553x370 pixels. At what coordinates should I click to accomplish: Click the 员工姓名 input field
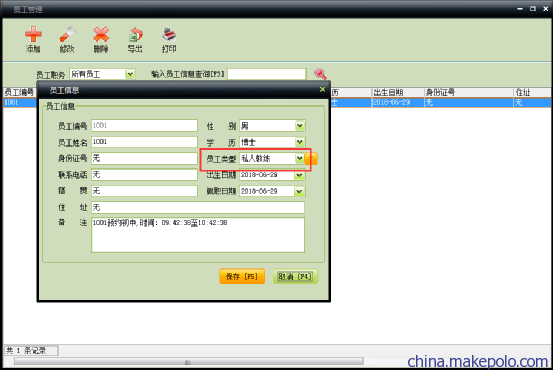144,142
